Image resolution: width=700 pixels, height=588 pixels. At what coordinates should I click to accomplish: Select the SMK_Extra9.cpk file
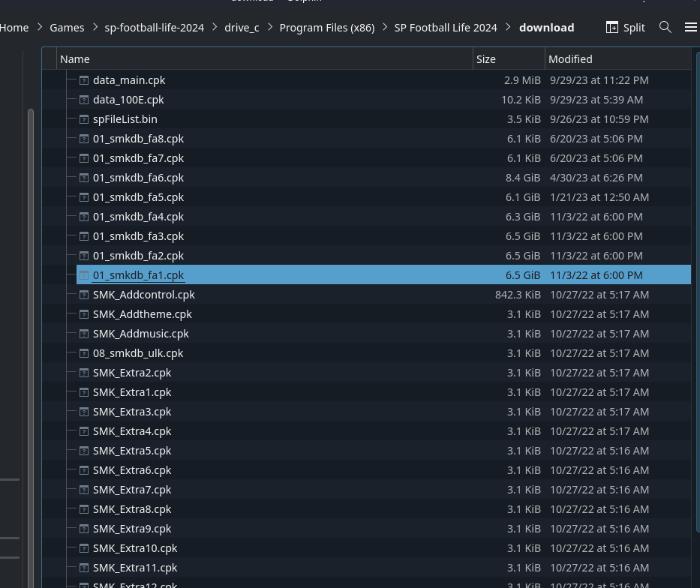tap(132, 529)
